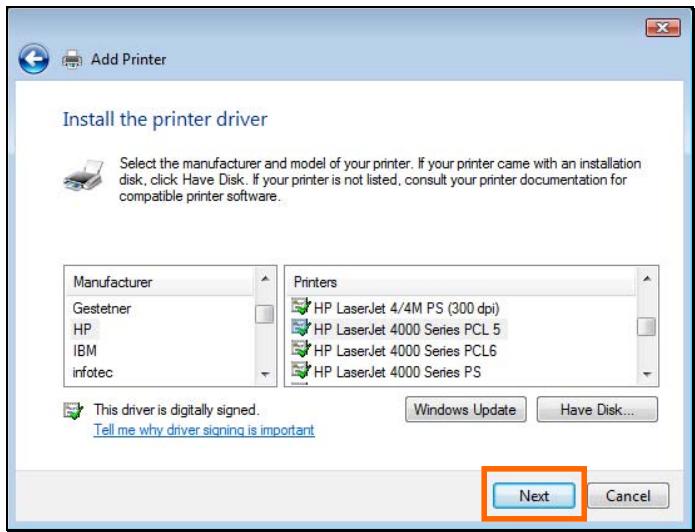Click the icon for HP LaserJet 4000 Series PCL 5
Screen dimensions: 695x532
(x=301, y=328)
